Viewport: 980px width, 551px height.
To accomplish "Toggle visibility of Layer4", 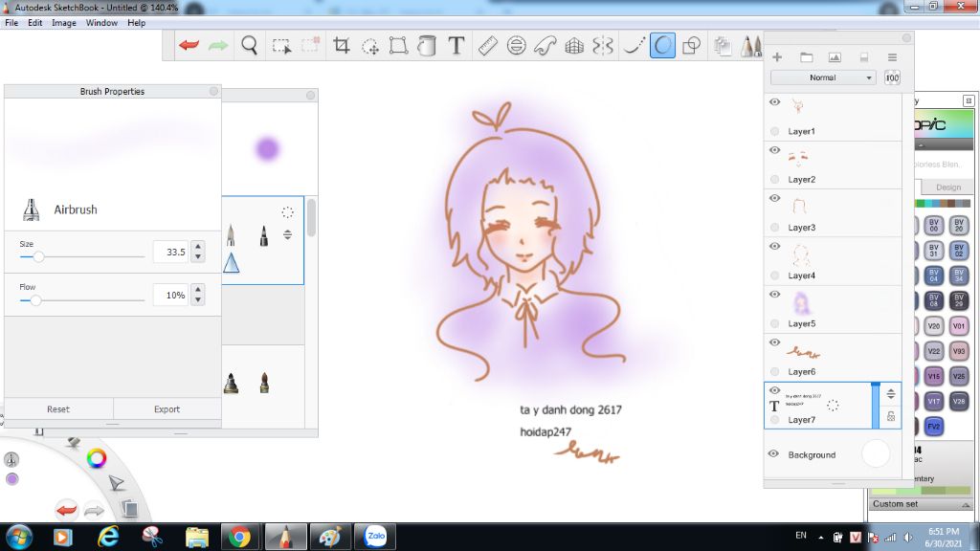I will [x=774, y=246].
